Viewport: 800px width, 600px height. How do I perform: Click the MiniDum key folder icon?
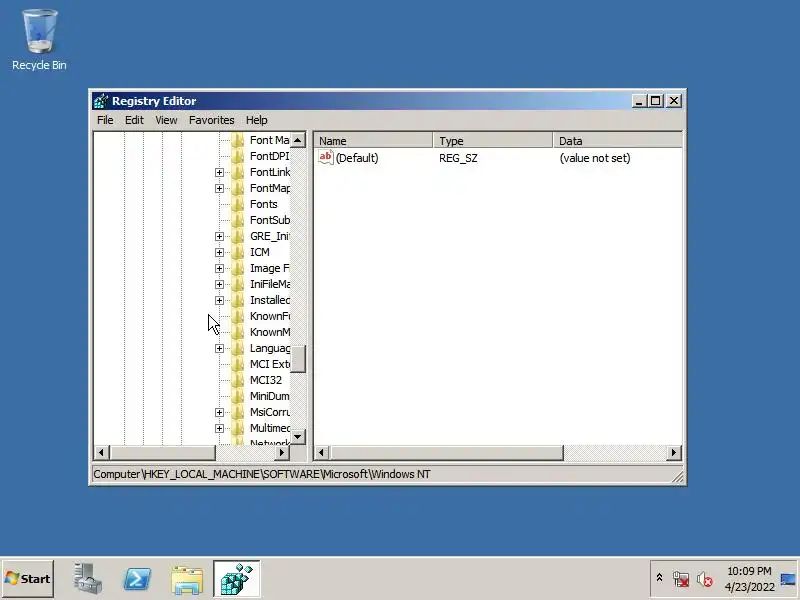coord(237,396)
